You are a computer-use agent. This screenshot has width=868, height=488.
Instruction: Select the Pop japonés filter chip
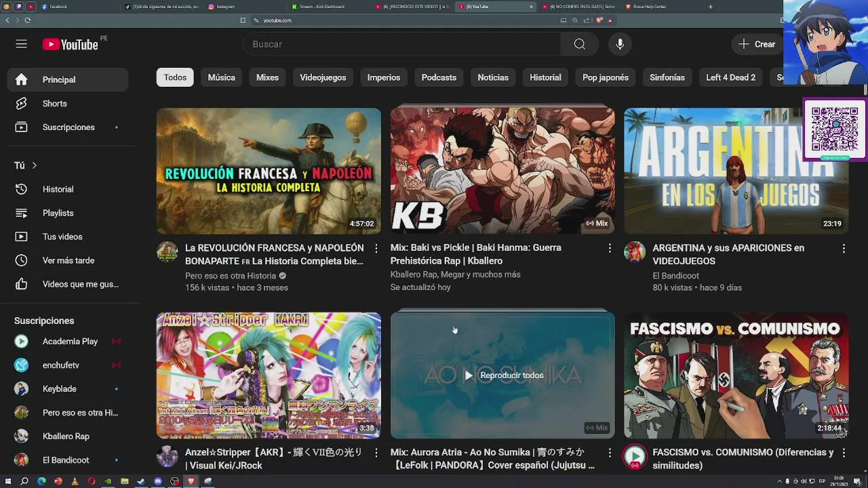[606, 77]
